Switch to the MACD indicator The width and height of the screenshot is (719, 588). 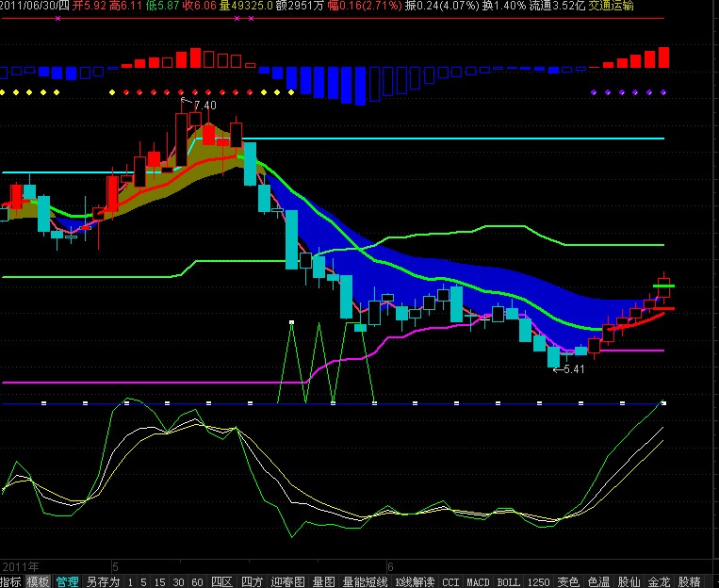478,582
